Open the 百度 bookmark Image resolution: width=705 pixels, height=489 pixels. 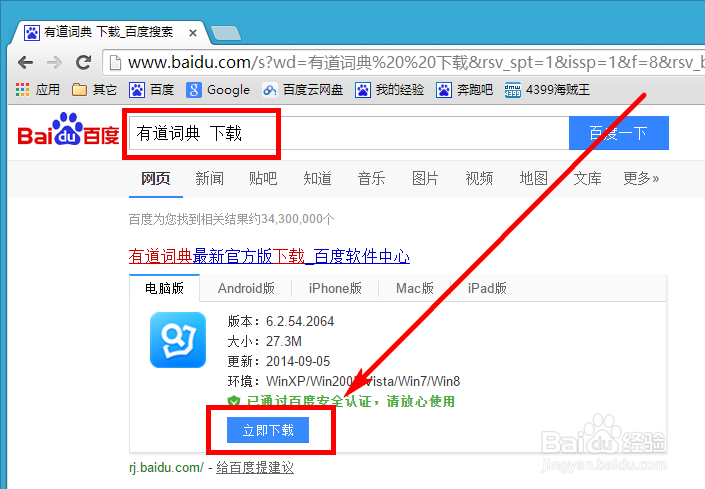coord(152,89)
